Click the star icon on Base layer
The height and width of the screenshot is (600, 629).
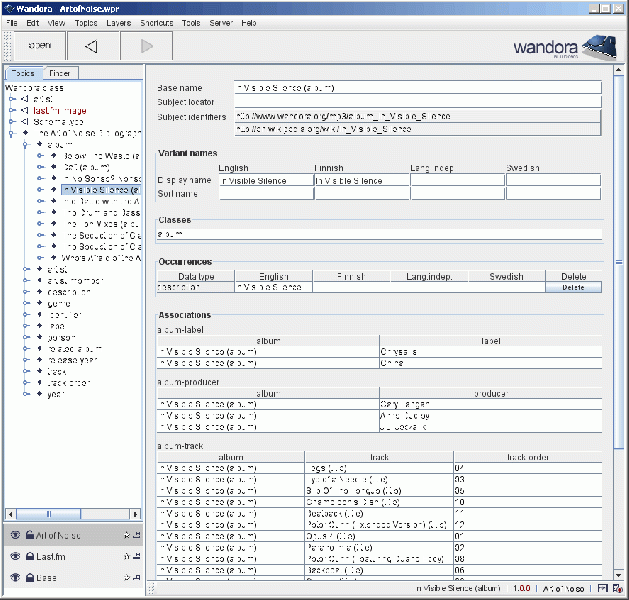(x=126, y=578)
